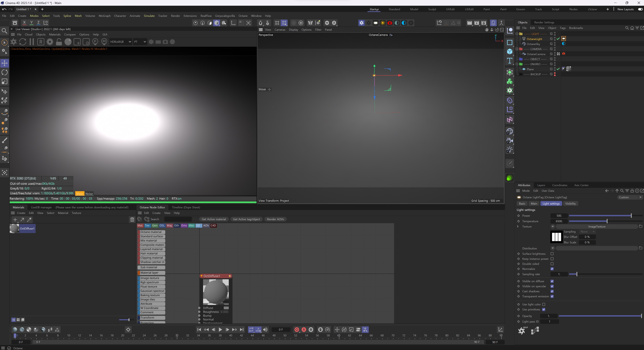Collapse the CAMERA group in Objects
Screen dimensions: 644x350
coord(517,49)
